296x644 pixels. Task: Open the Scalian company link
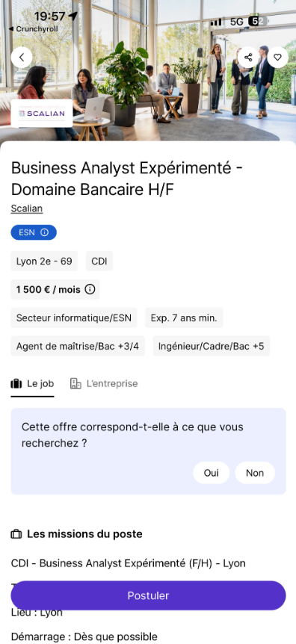point(27,208)
